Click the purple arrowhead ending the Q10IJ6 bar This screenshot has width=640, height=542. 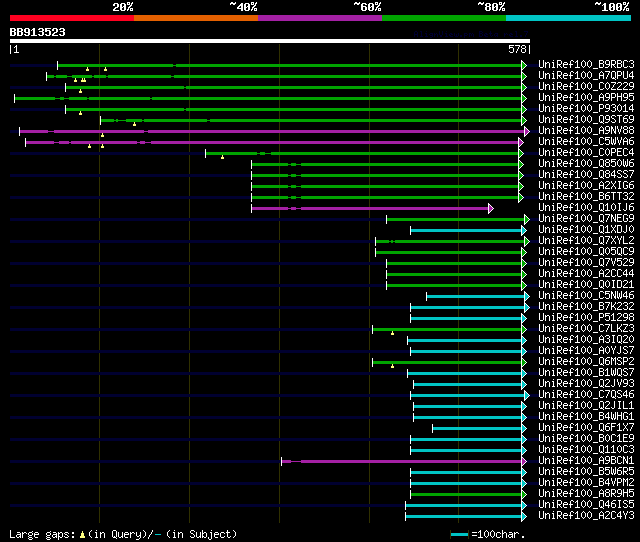point(491,209)
